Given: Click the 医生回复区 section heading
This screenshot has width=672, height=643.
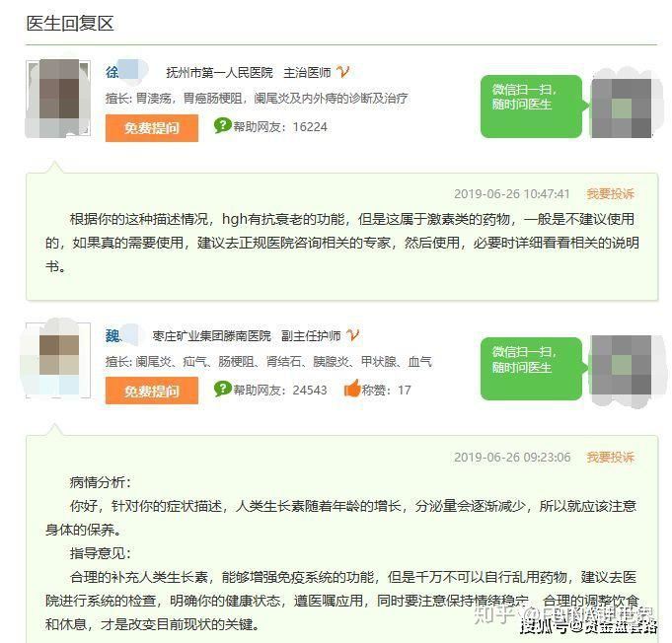Looking at the screenshot, I should pyautogui.click(x=70, y=23).
